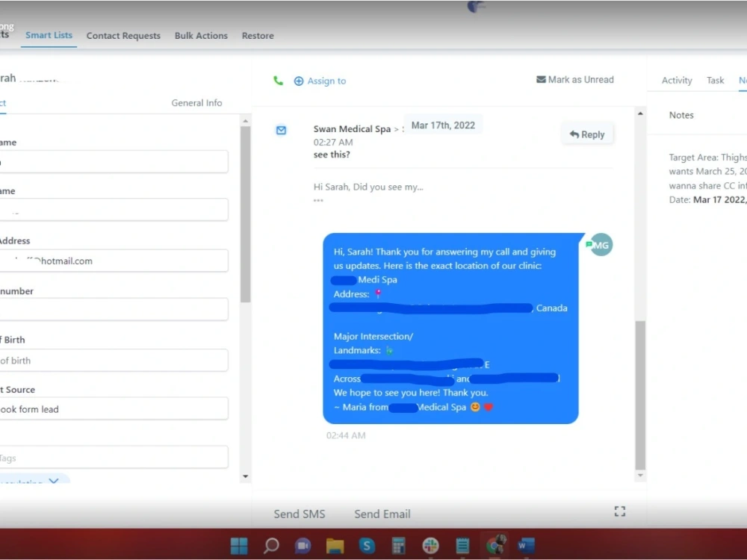Open Calculator from taskbar
Viewport: 747px width, 560px height.
coord(399,546)
